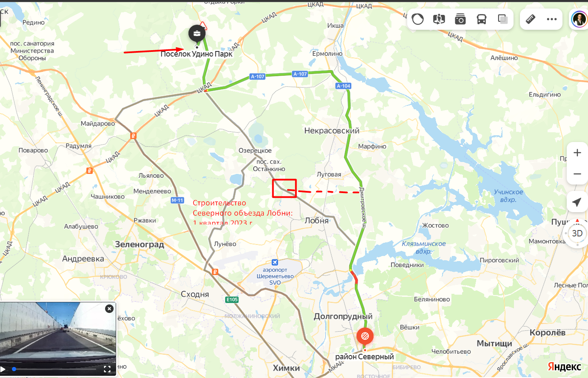Show photos layer with camera icon
The width and height of the screenshot is (588, 378).
[x=460, y=19]
